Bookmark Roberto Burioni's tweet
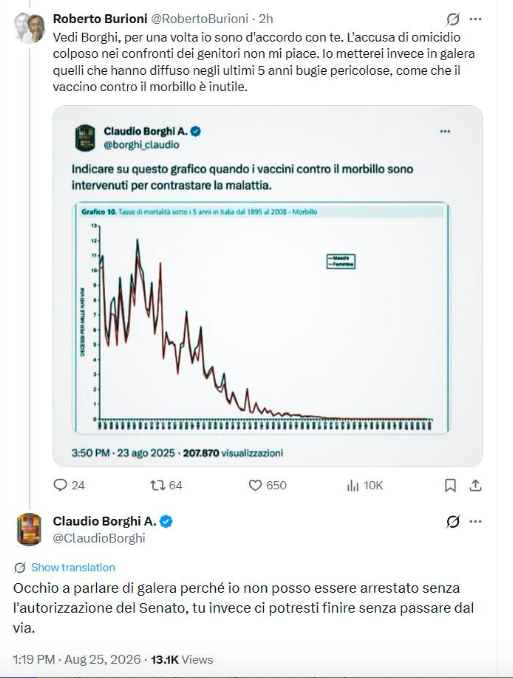The width and height of the screenshot is (513, 678). 450,486
